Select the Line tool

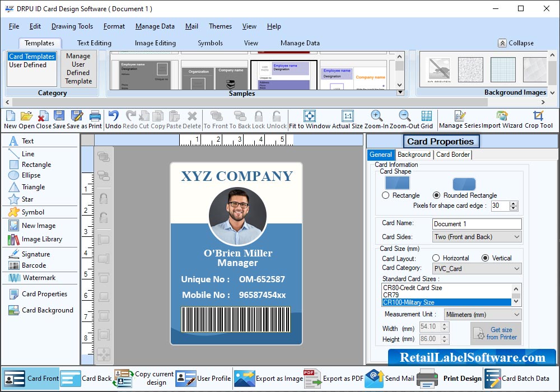[x=21, y=154]
